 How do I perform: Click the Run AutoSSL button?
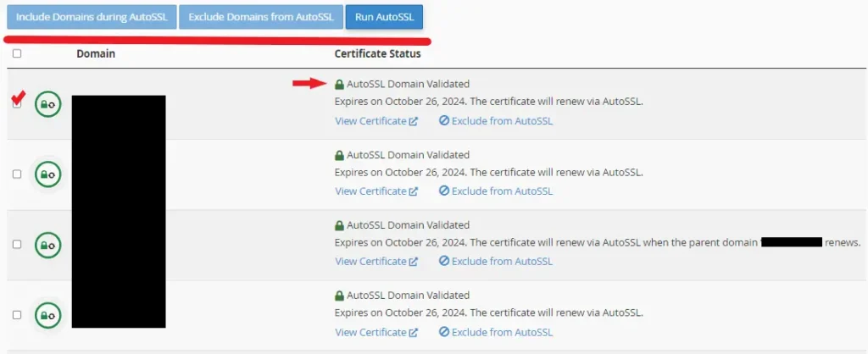pyautogui.click(x=384, y=17)
